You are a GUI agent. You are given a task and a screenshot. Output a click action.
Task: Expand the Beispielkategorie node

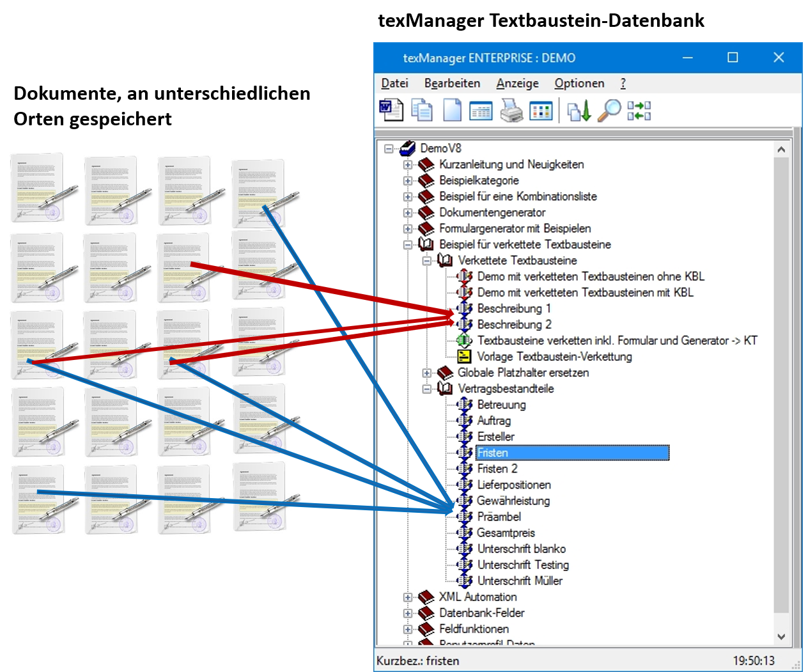coord(408,180)
